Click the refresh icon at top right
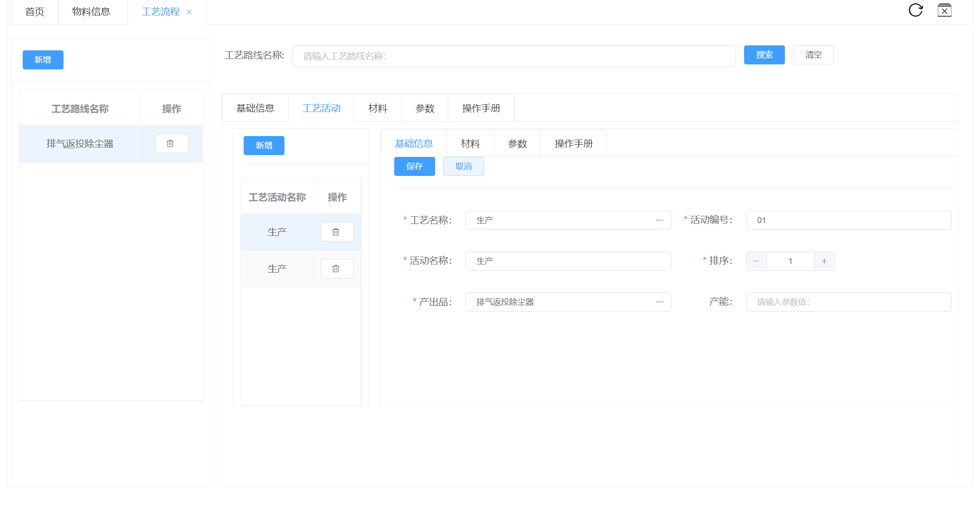Viewport: 980px width, 507px height. 916,10
